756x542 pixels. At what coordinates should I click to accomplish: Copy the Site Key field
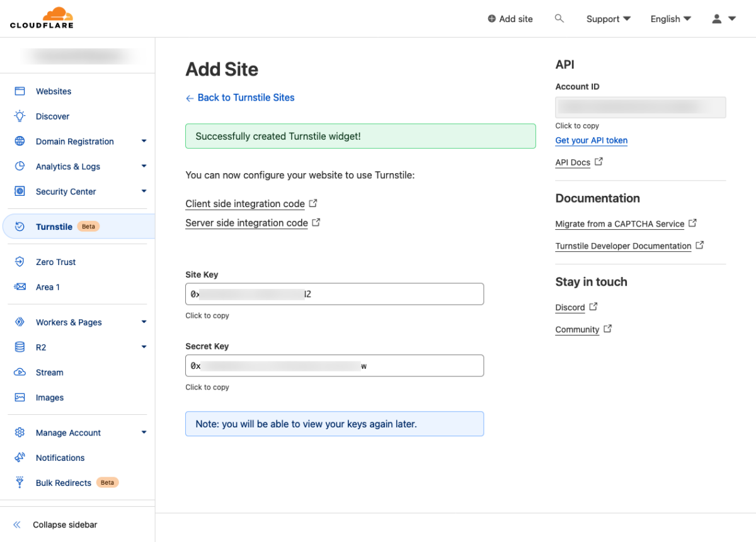[x=335, y=293]
